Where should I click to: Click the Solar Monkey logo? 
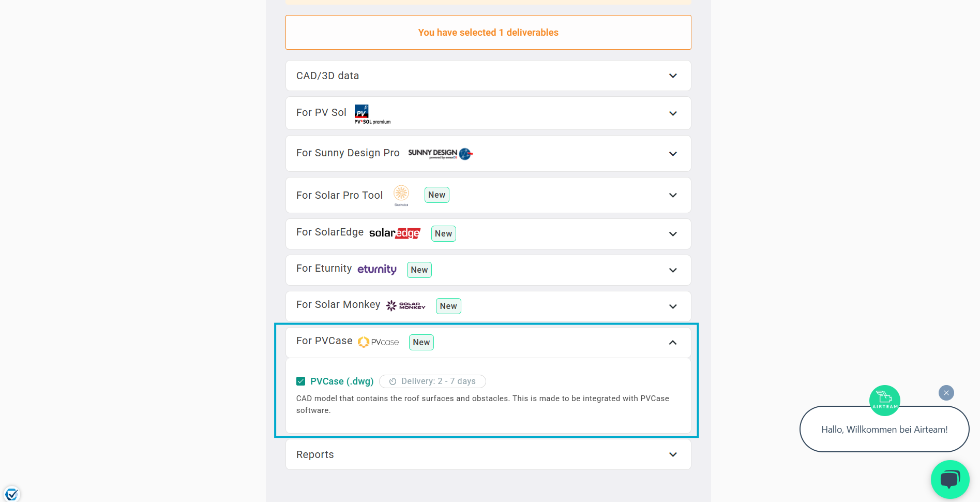tap(406, 306)
